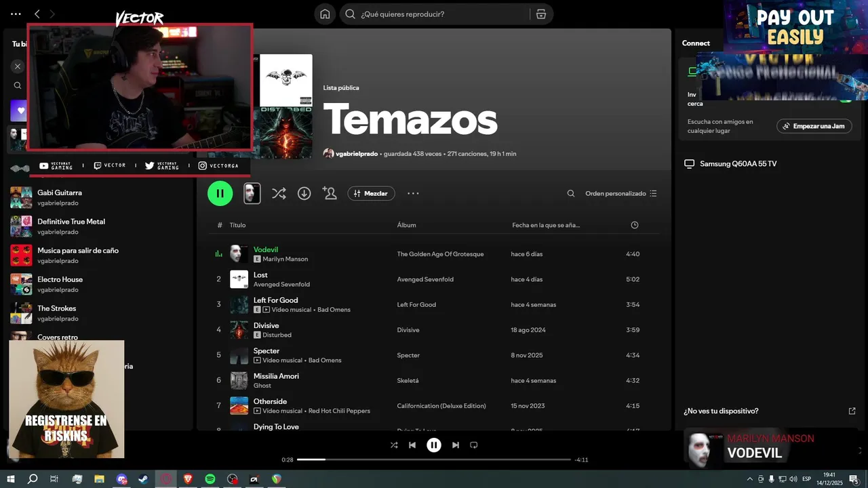
Task: Open Spotify from the taskbar
Action: tap(210, 479)
